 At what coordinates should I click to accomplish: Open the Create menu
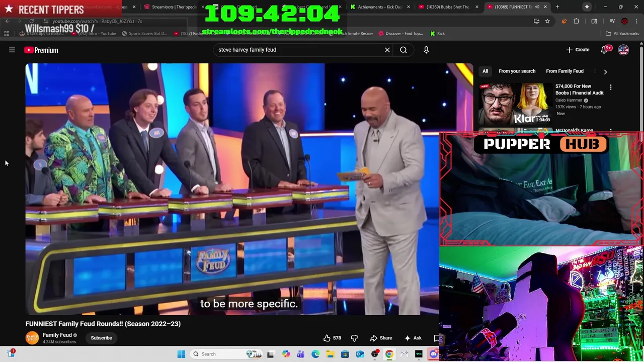click(578, 50)
